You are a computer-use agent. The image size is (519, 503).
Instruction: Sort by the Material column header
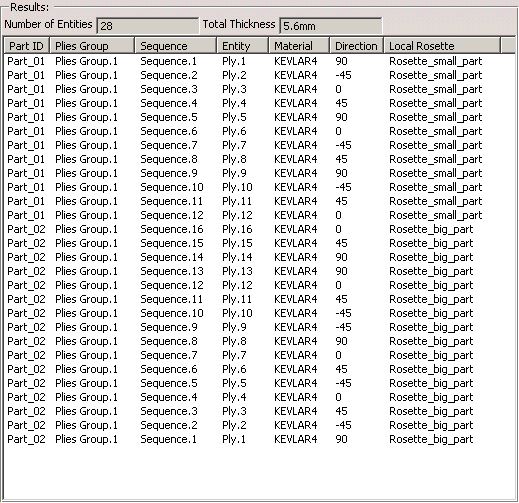click(299, 46)
